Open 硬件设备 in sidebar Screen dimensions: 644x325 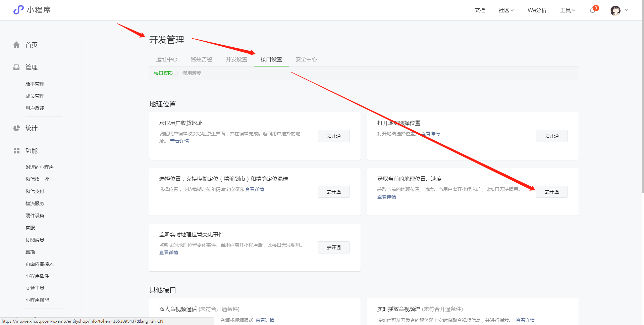[x=35, y=216]
